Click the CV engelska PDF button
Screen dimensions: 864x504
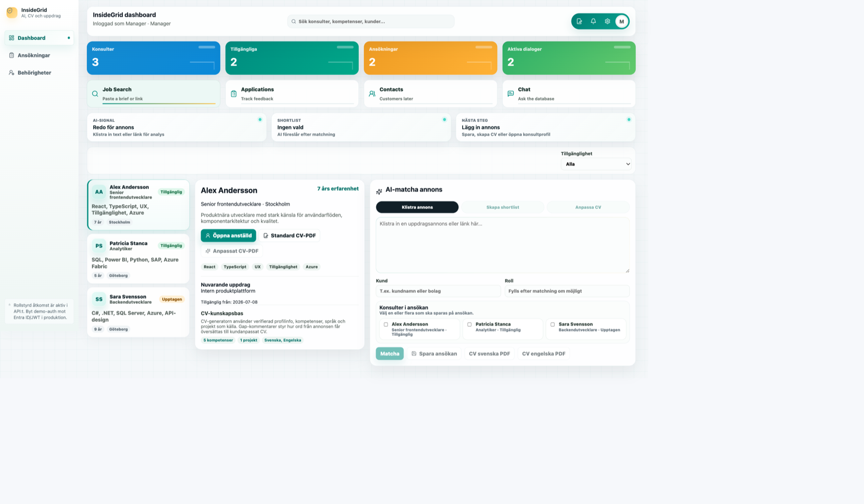(x=543, y=354)
